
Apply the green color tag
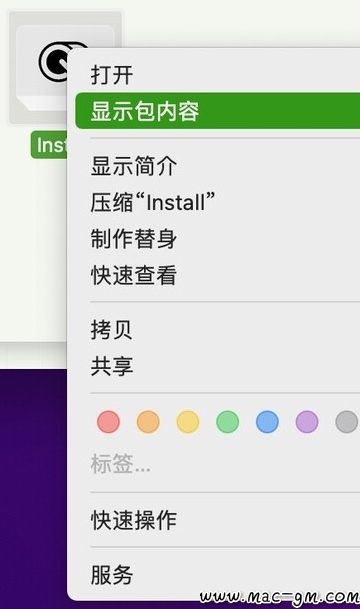pos(228,422)
